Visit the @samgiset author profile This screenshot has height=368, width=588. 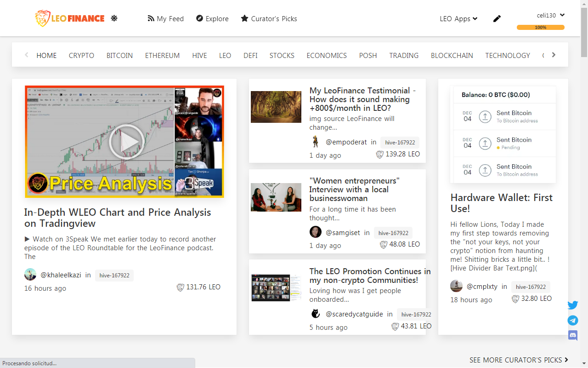tap(343, 233)
